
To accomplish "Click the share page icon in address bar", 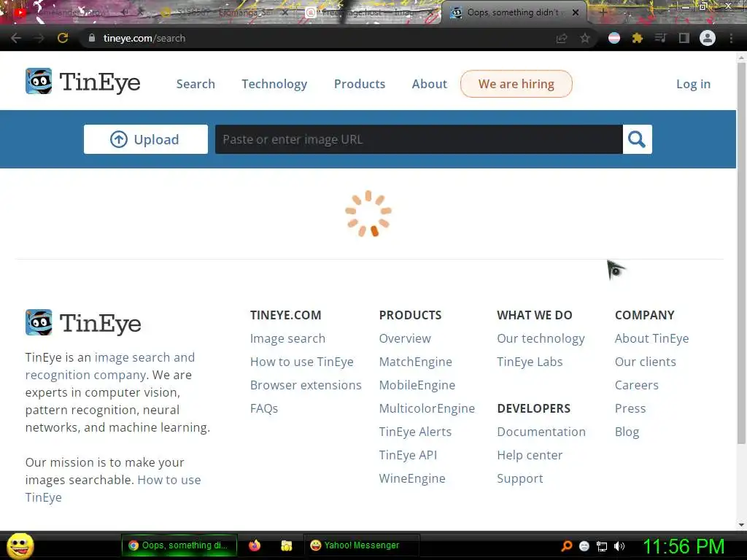I will pos(562,38).
